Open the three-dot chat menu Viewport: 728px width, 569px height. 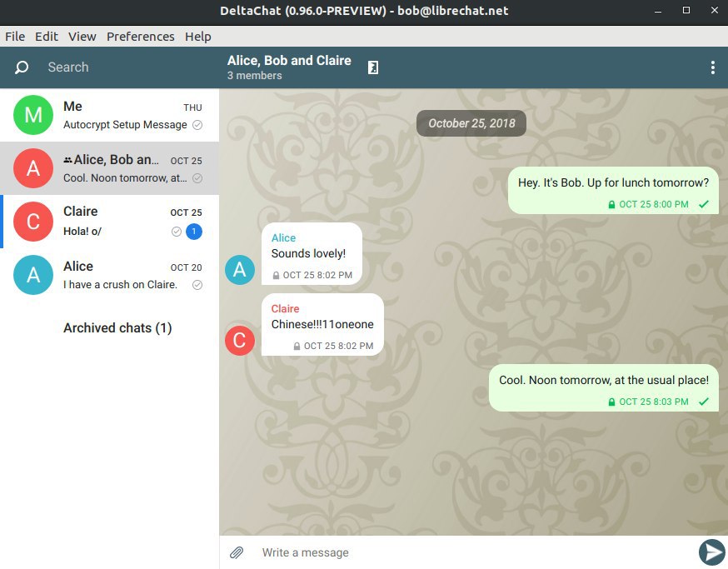[713, 67]
